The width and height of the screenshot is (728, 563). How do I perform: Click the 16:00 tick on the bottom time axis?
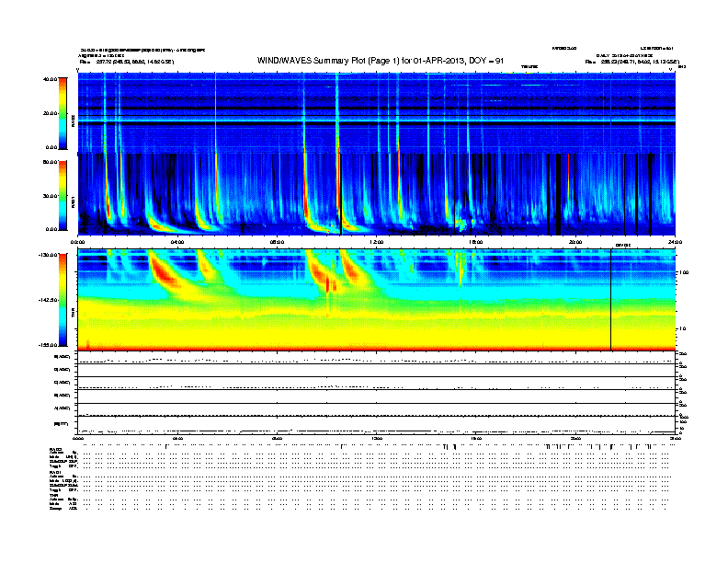click(476, 438)
